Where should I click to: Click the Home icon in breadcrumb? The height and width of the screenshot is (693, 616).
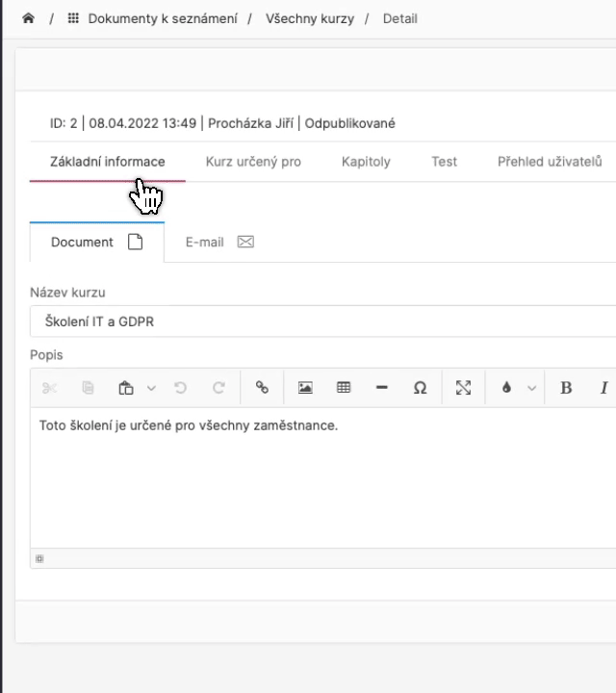[x=28, y=18]
